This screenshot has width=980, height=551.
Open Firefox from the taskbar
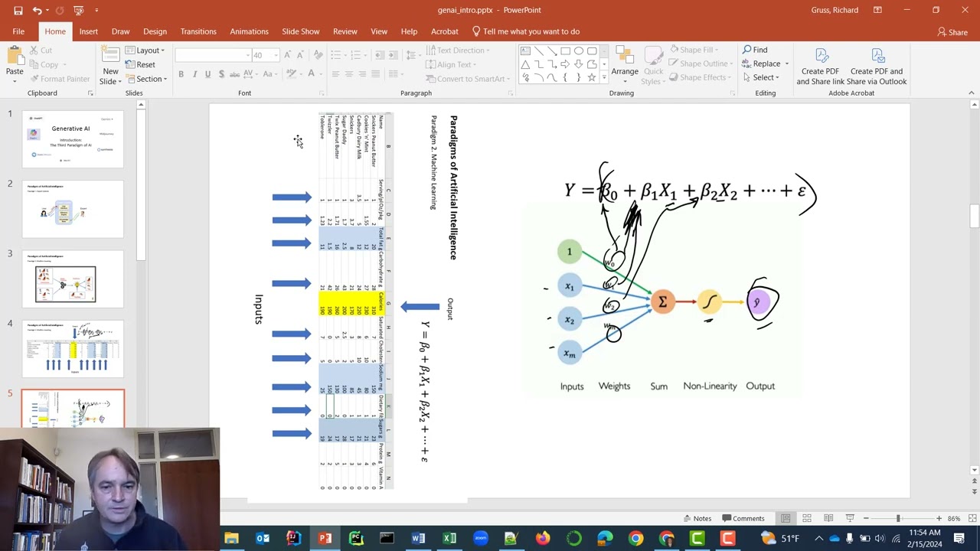coord(543,539)
